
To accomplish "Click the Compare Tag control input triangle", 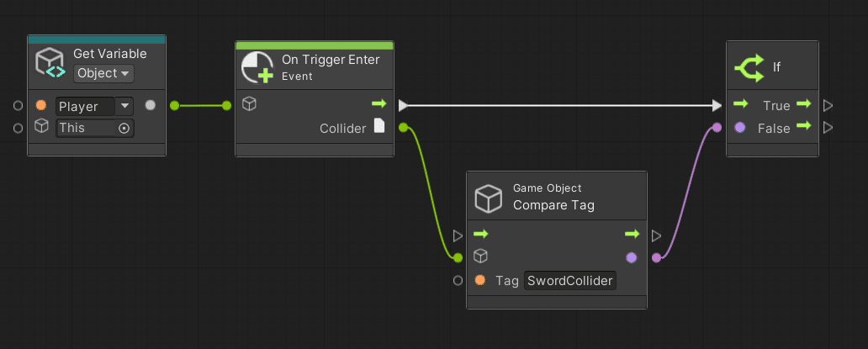I will pos(458,235).
